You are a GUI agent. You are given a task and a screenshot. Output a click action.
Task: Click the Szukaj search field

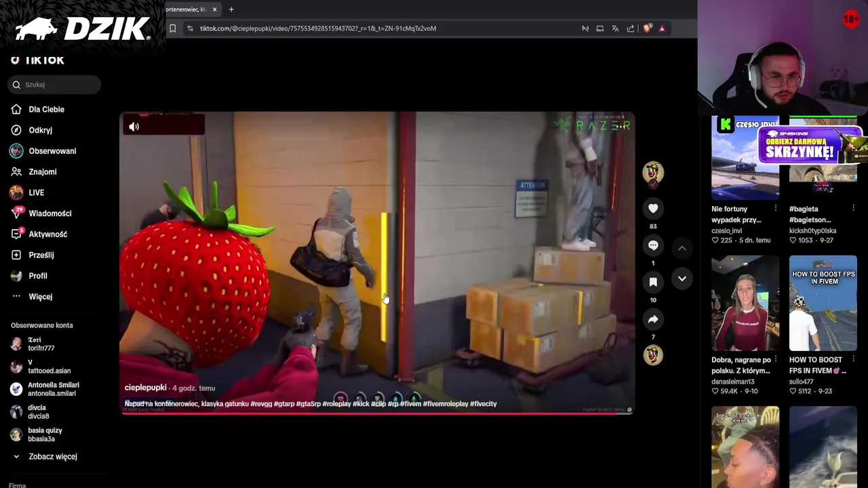(x=55, y=85)
